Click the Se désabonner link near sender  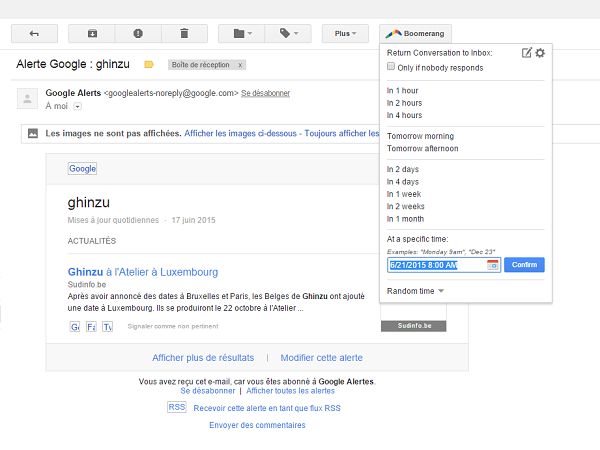pos(265,93)
